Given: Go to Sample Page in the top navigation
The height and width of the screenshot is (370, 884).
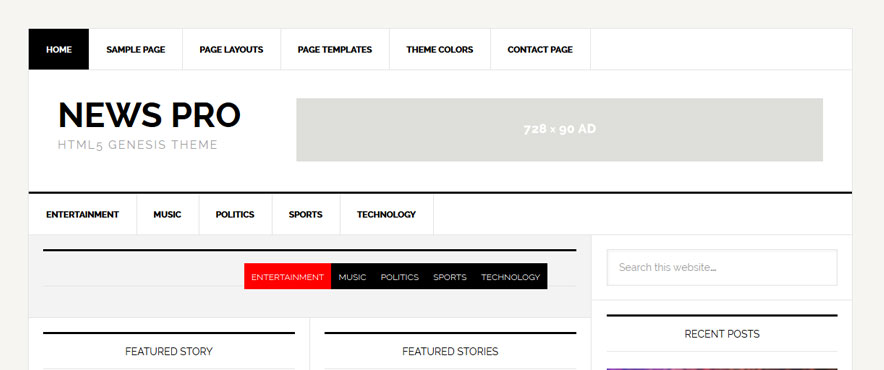Looking at the screenshot, I should click(x=136, y=50).
